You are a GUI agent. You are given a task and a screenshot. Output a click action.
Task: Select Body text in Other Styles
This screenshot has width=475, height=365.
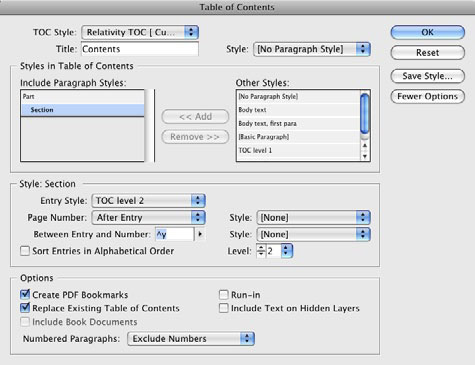coord(298,110)
